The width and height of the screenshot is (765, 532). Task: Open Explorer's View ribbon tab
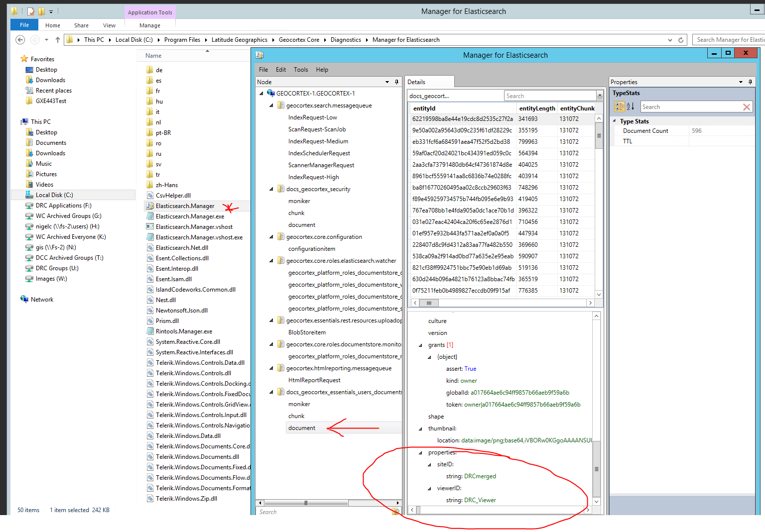pyautogui.click(x=110, y=25)
